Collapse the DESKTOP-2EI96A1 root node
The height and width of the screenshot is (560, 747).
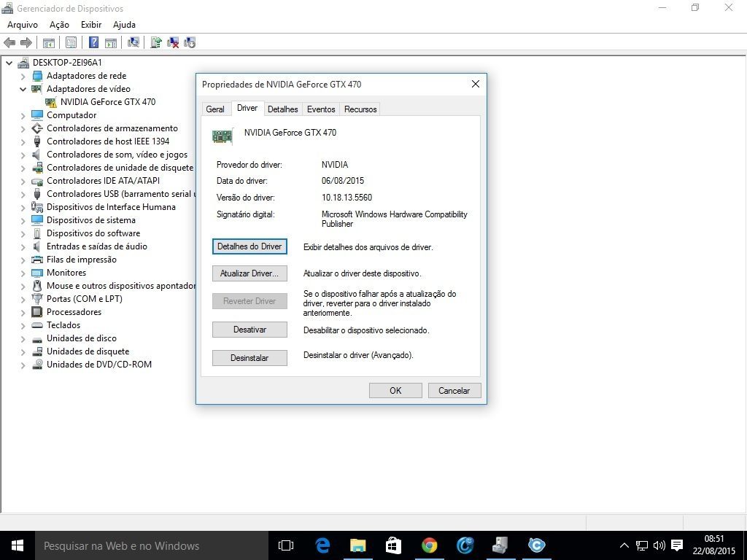[x=9, y=63]
